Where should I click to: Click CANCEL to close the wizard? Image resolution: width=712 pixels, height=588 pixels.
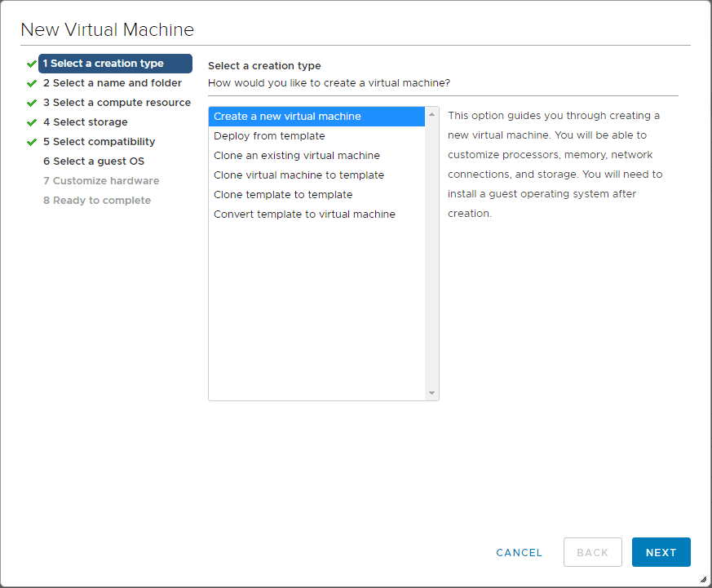point(519,552)
